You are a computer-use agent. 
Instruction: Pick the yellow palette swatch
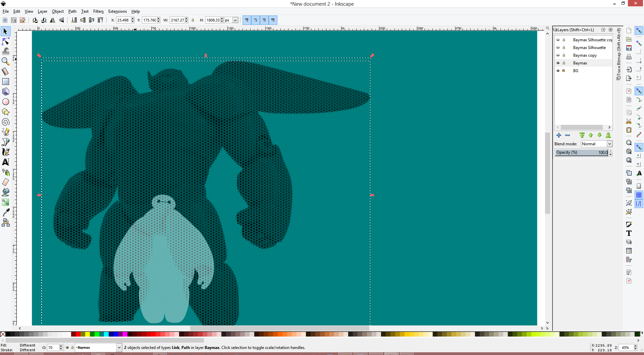(x=87, y=334)
